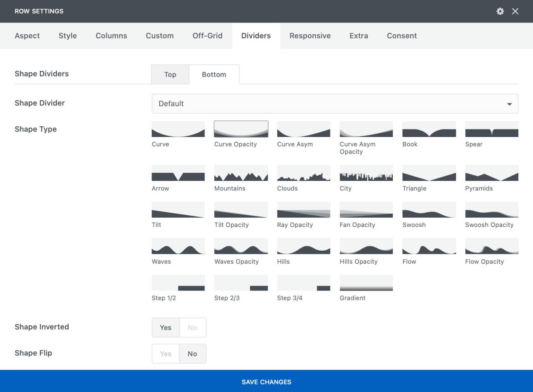The image size is (533, 392).
Task: Click the Shape Divider dropdown arrow
Action: click(x=509, y=104)
